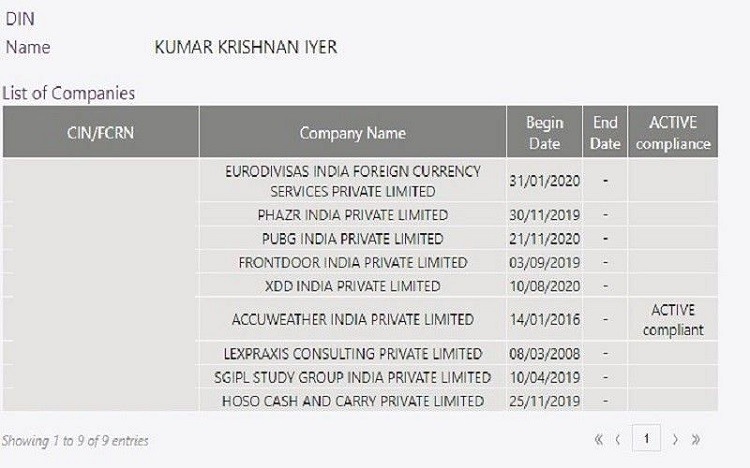Open EURODIVISAS INDIA FOREIGN CURRENCY entry
The image size is (750, 468).
coord(353,180)
